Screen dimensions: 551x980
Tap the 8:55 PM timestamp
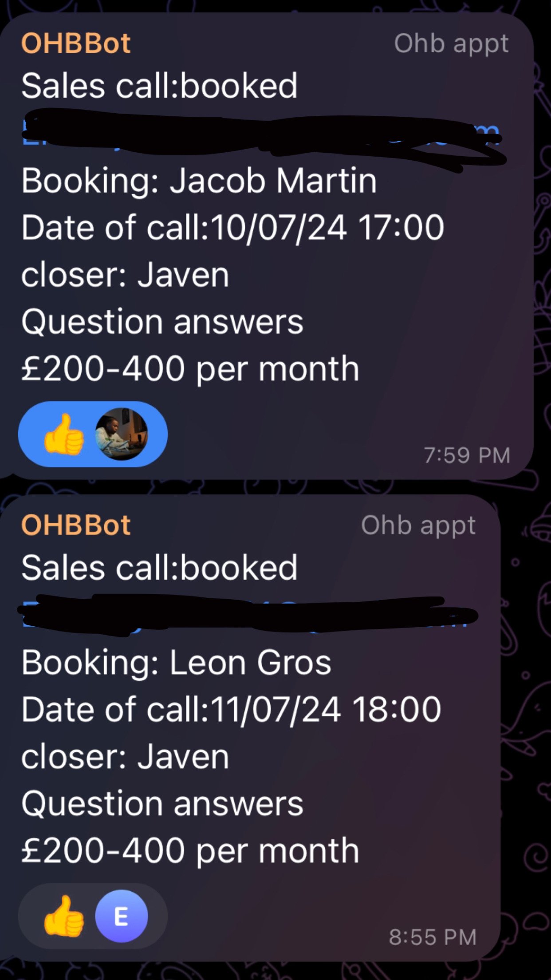(433, 937)
